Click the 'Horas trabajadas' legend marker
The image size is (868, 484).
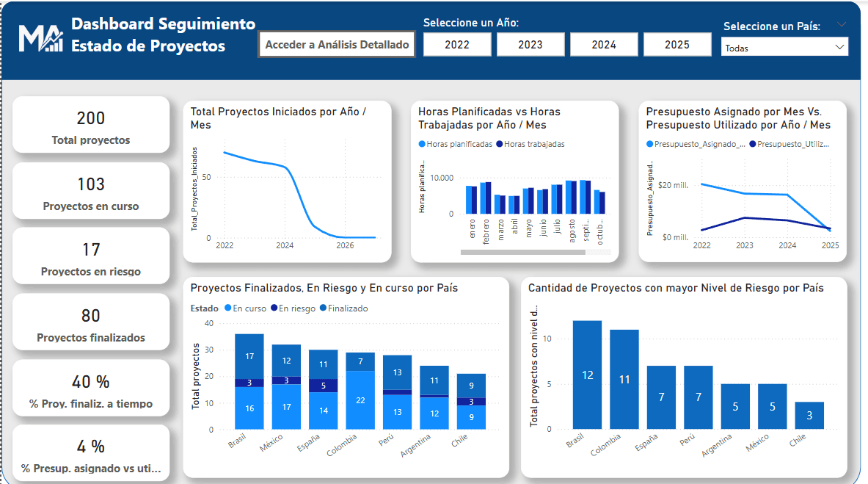tap(500, 145)
